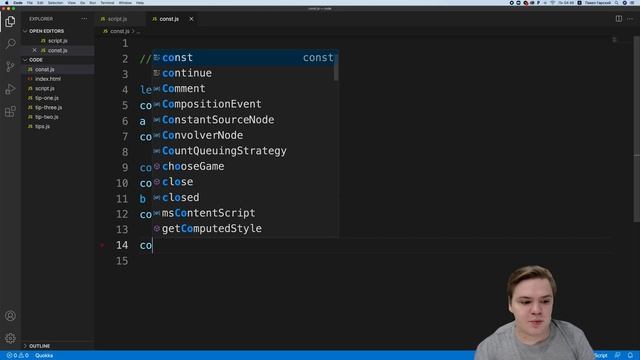Choose the closed suggestion

[x=243, y=197]
